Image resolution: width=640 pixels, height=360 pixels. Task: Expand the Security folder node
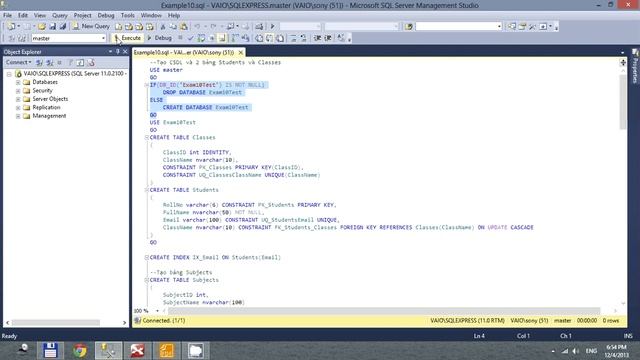point(18,91)
